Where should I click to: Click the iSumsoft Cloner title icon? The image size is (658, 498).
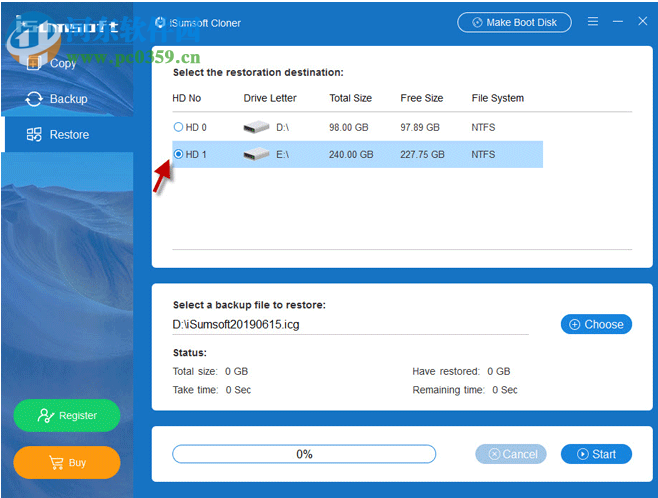pyautogui.click(x=160, y=22)
